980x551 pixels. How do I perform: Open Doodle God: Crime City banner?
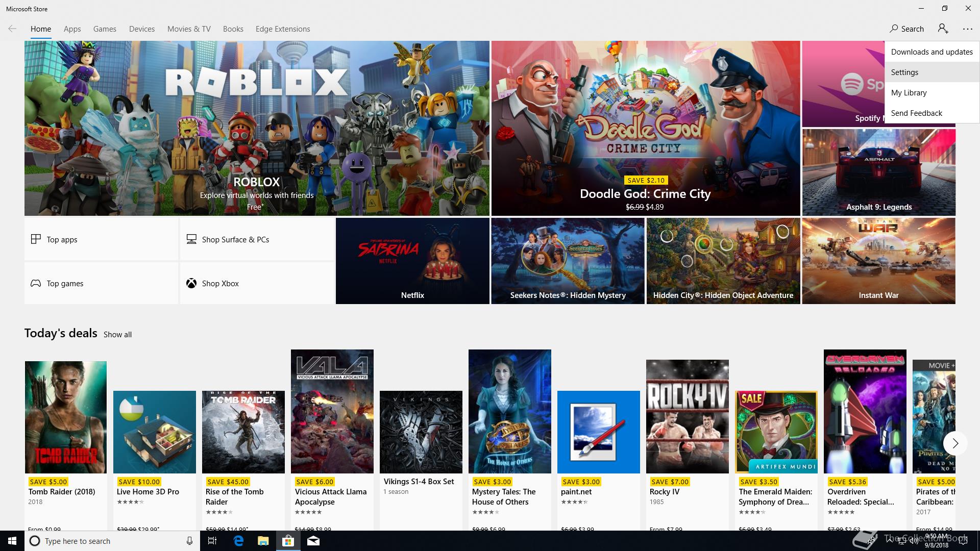(x=646, y=128)
